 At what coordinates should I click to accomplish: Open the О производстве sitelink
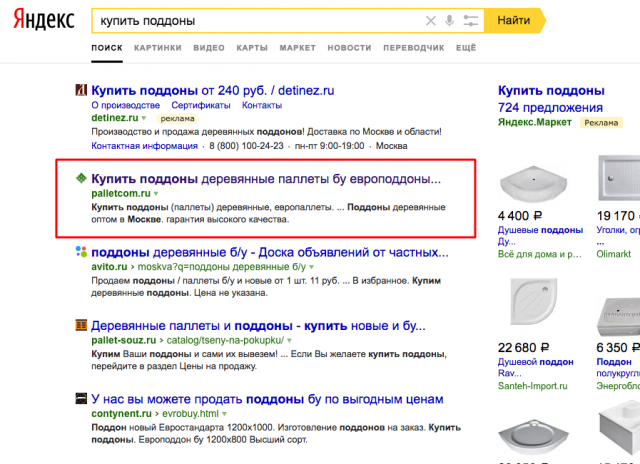126,105
